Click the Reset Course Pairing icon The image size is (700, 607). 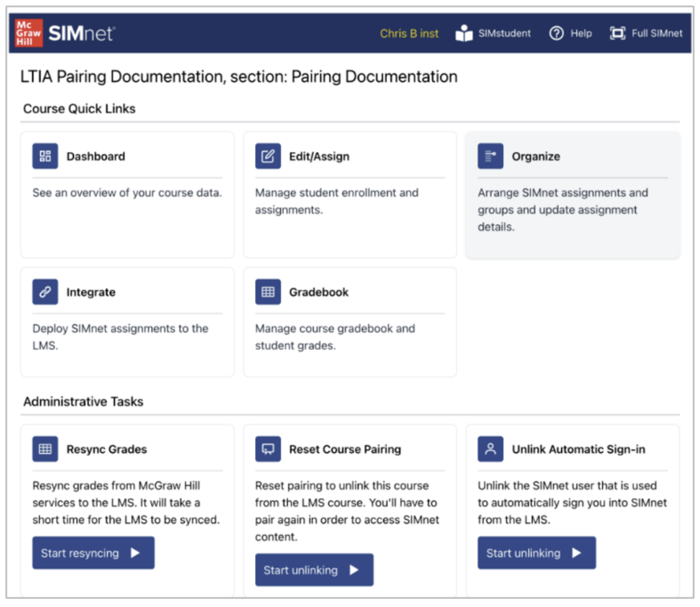point(268,449)
